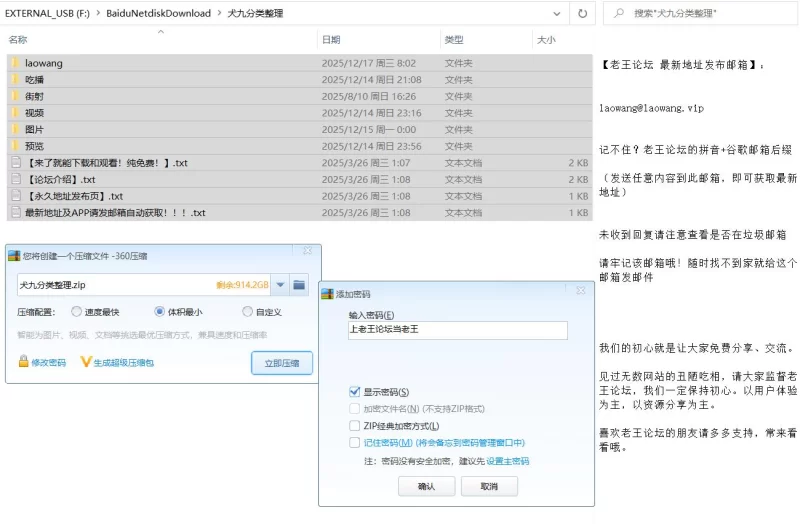Image resolution: width=800 pixels, height=524 pixels.
Task: Select the 【论坛介绍】.txt file icon
Action: coord(15,179)
